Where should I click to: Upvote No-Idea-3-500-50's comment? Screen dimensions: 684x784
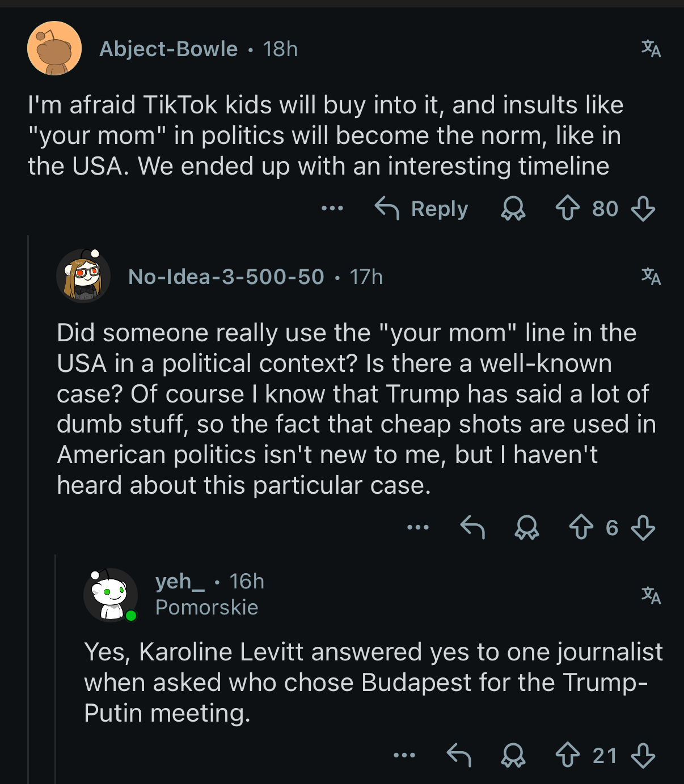581,527
